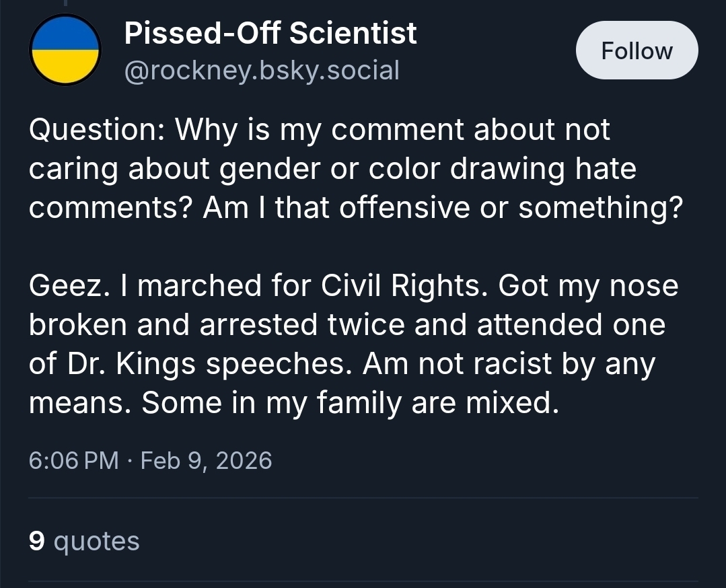
Task: Click "Dr. Kings speeches" in the post
Action: tap(209, 365)
